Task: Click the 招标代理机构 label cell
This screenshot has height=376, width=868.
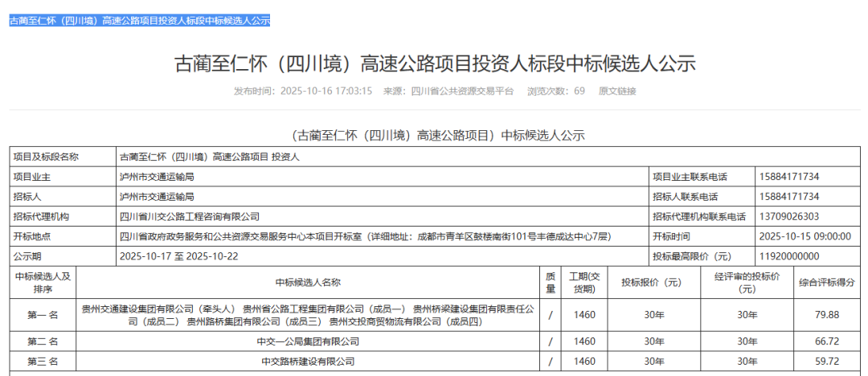Action: click(x=63, y=216)
